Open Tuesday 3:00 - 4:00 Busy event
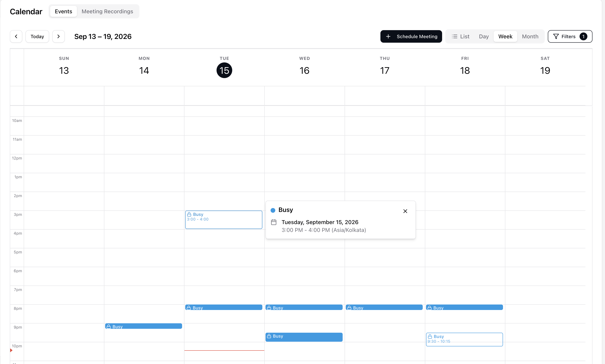The image size is (605, 364). [224, 220]
